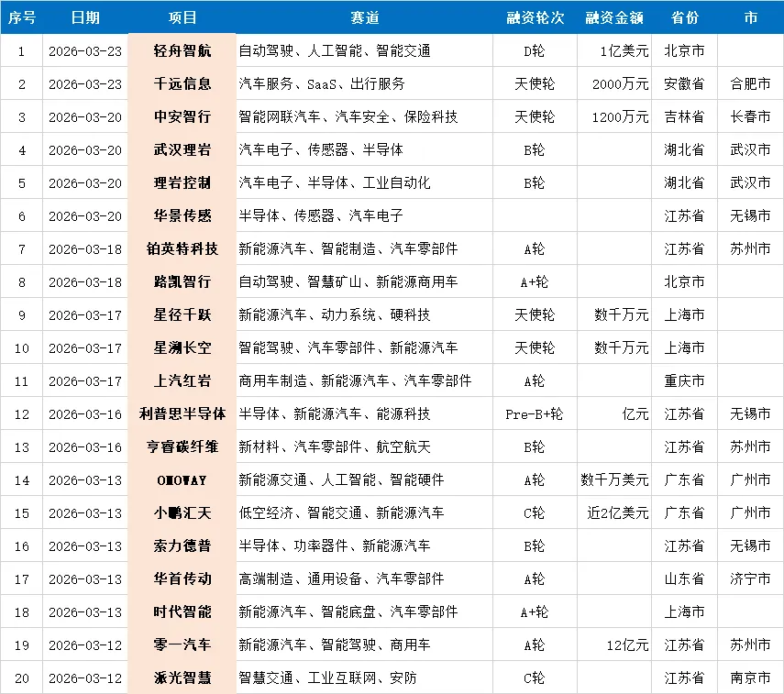Screen dimensions: 784x694
Task: Click the 近2亿美元 funding amount cell
Action: pos(614,512)
